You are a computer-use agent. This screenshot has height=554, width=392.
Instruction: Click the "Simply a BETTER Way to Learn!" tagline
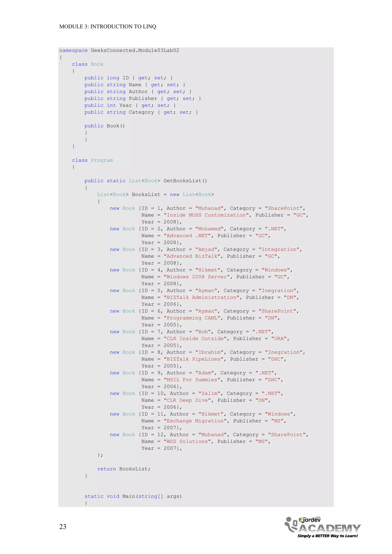click(327, 536)
